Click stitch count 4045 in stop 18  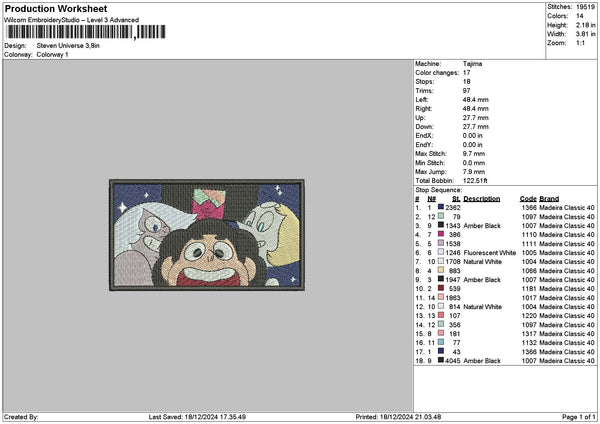453,361
